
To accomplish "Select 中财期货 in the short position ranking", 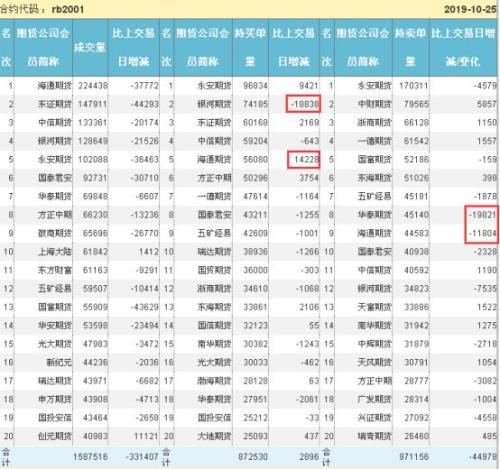I will tap(375, 104).
